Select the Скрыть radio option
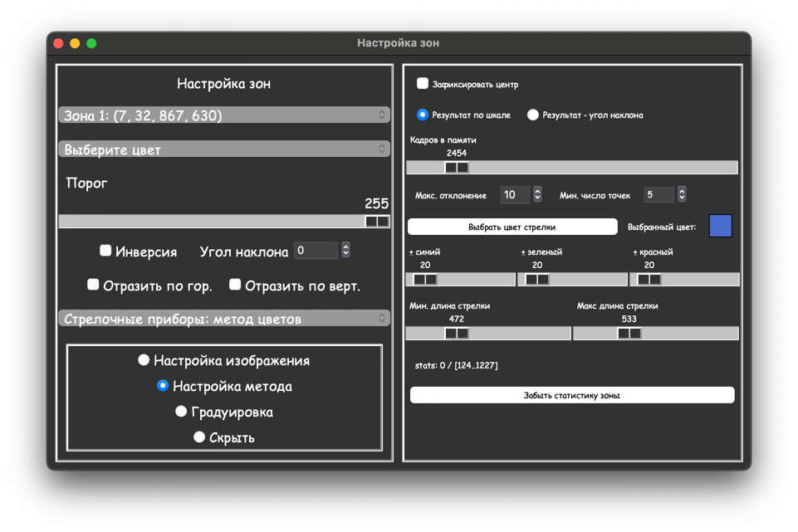Screen dimensions: 798x532 [199, 437]
